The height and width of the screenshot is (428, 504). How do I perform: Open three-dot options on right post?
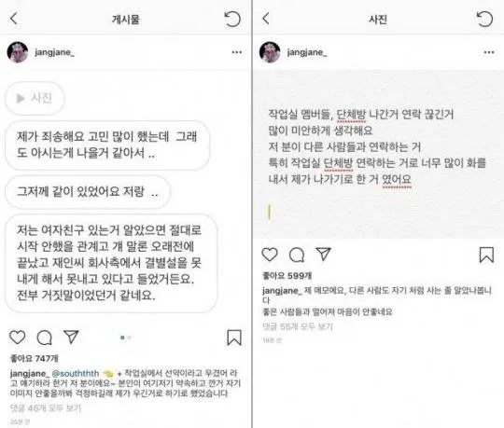click(489, 52)
